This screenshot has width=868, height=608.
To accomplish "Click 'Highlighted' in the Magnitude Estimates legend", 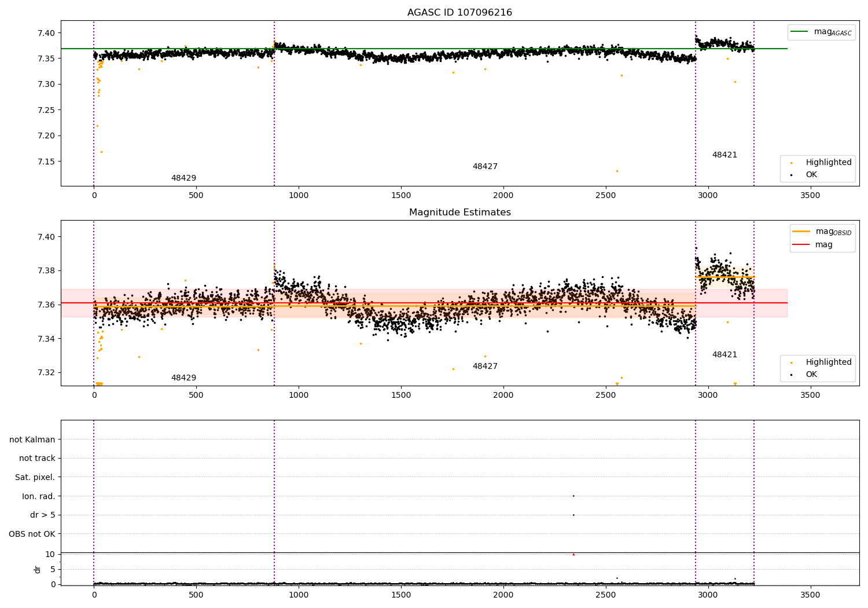I will [829, 362].
